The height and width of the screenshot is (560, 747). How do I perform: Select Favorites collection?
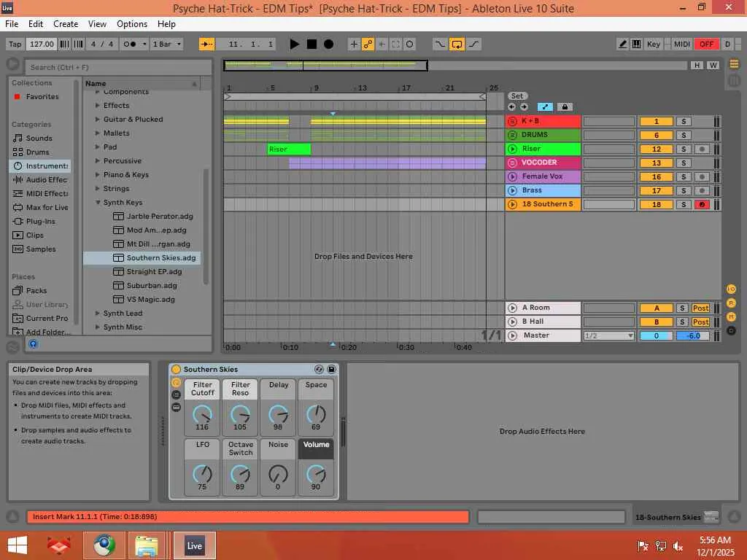point(42,97)
